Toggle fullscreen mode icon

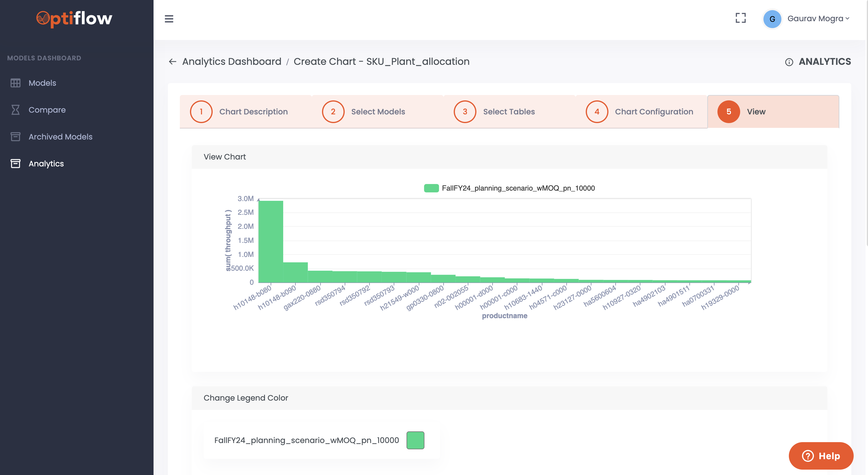coord(740,18)
